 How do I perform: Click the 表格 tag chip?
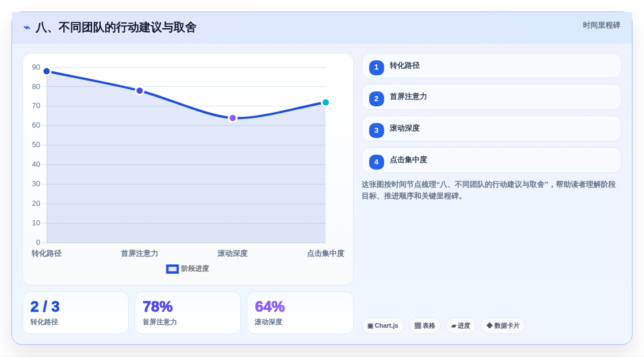click(x=425, y=326)
